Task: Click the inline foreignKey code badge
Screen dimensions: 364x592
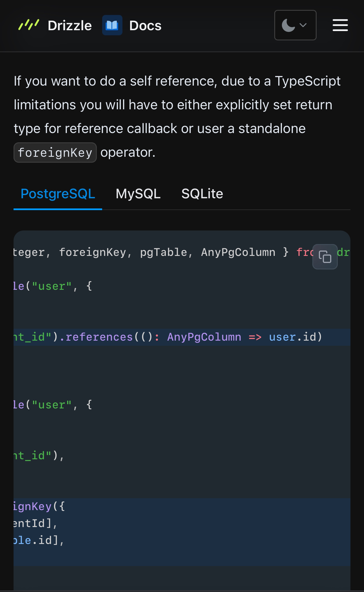Action: pos(55,153)
